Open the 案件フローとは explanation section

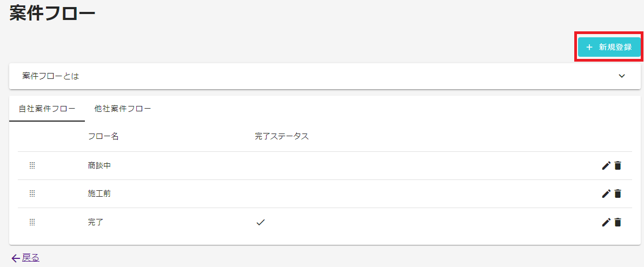tap(325, 76)
